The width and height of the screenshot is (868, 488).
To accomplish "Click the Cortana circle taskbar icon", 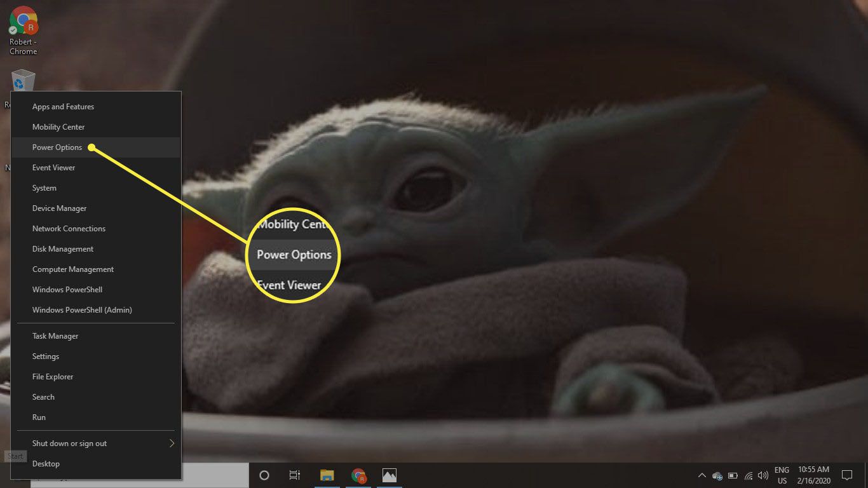I will (264, 475).
